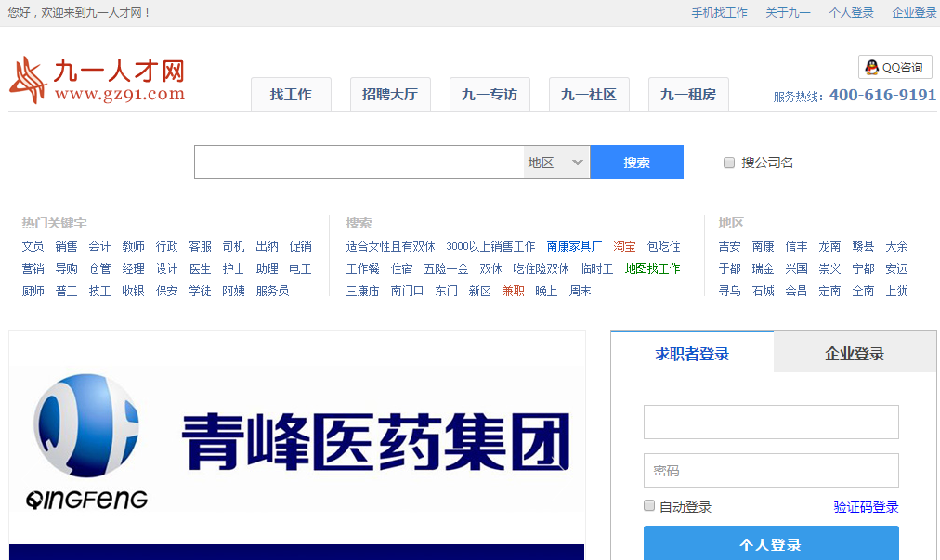The height and width of the screenshot is (560, 940).
Task: Open the 找工作 navigation tab
Action: click(x=291, y=94)
